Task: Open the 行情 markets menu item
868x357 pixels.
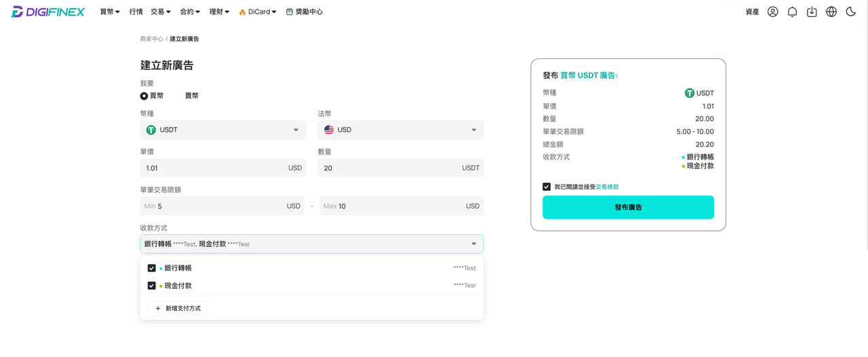Action: tap(136, 12)
